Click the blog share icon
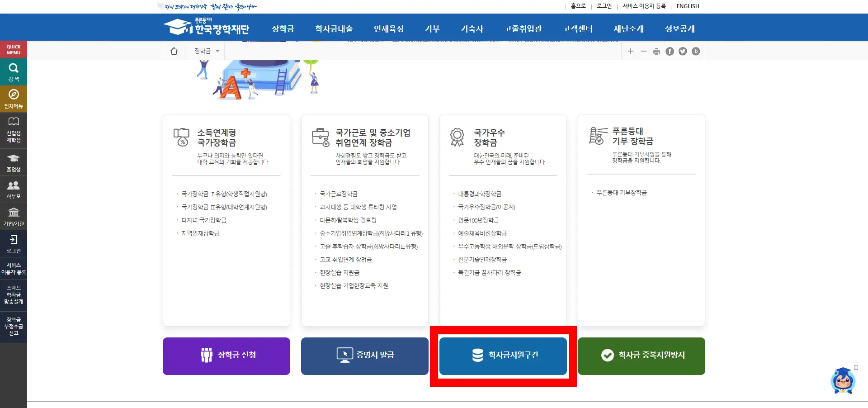 tap(696, 51)
